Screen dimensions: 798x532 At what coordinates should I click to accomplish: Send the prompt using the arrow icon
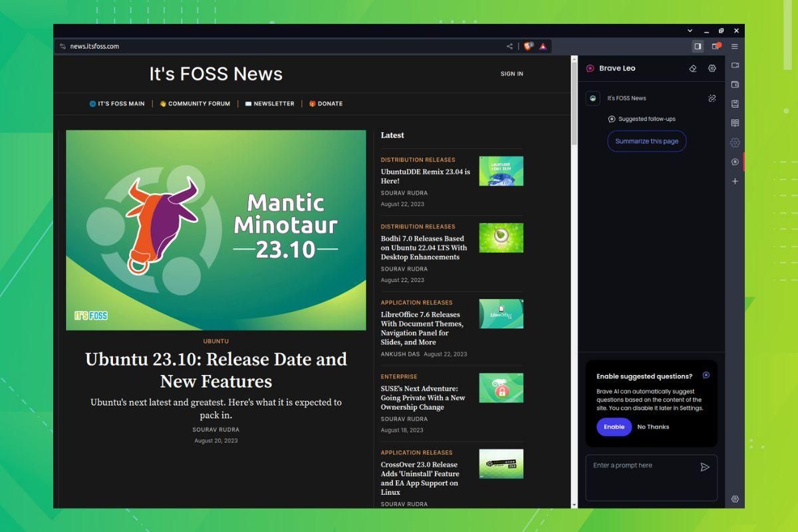click(x=706, y=467)
